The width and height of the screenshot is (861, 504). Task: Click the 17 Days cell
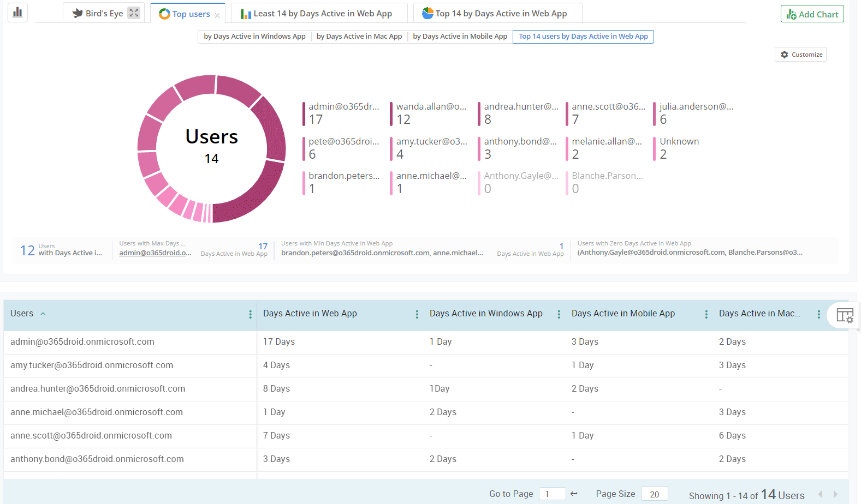click(279, 342)
